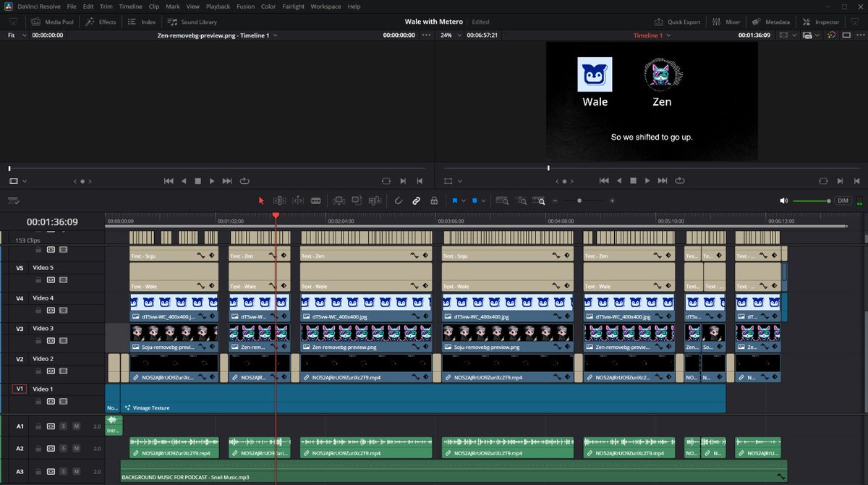868x485 pixels.
Task: Open the Timeline menu
Action: tap(131, 7)
